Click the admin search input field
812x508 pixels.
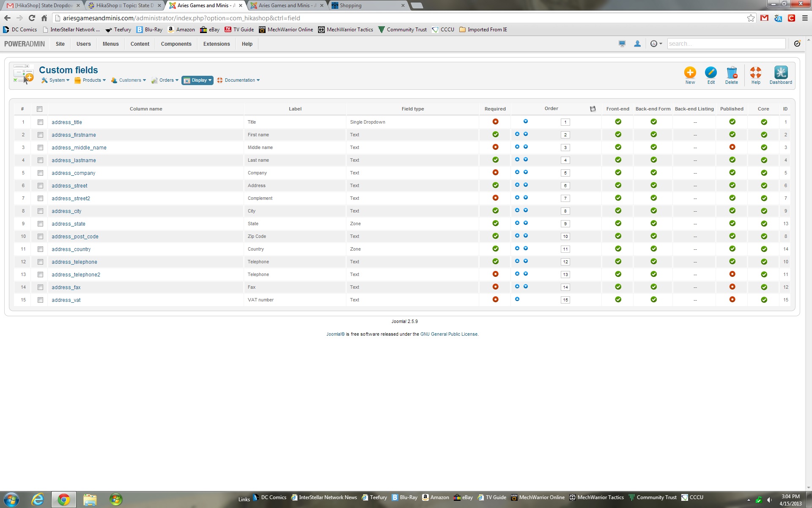[726, 44]
